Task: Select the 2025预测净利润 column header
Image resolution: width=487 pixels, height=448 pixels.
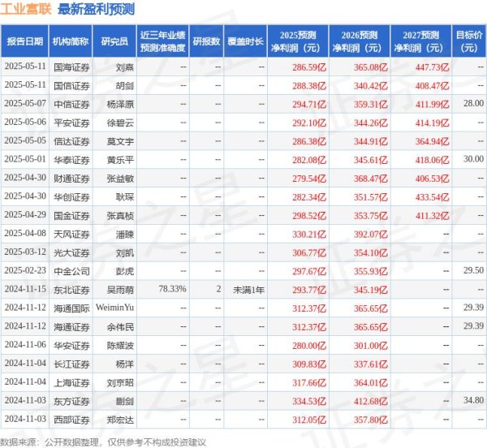Action: pyautogui.click(x=298, y=41)
